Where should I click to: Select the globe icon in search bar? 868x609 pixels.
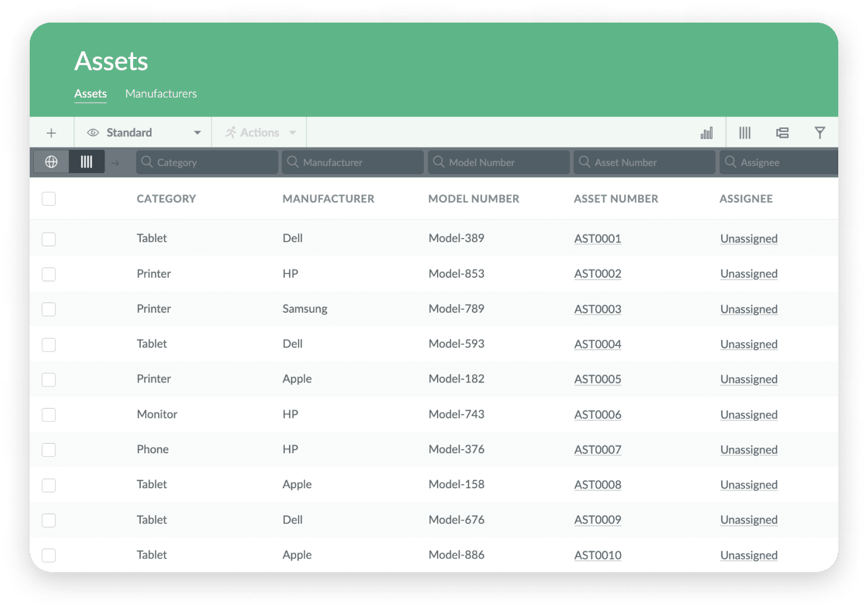point(51,162)
